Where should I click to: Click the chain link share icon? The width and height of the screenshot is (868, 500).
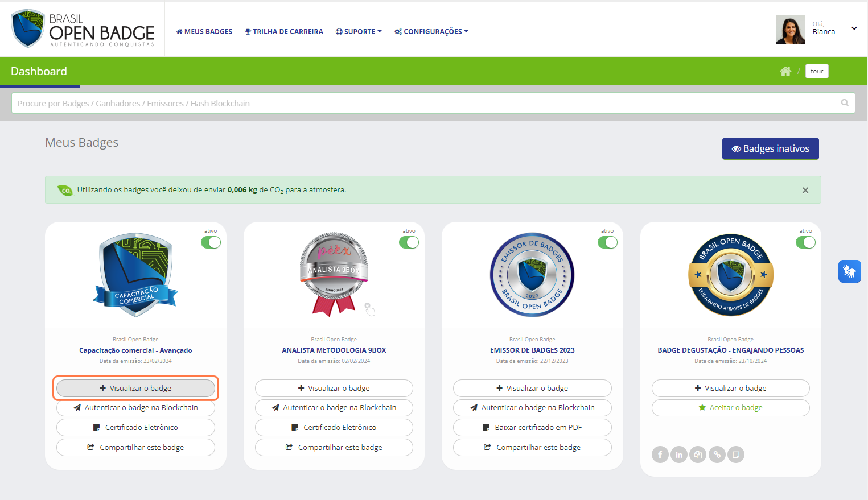(x=717, y=454)
